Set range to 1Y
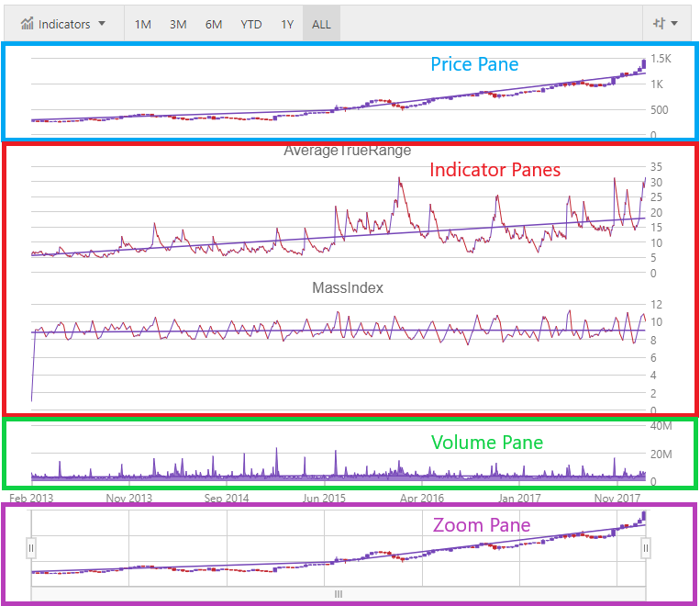700x606 pixels. (287, 24)
